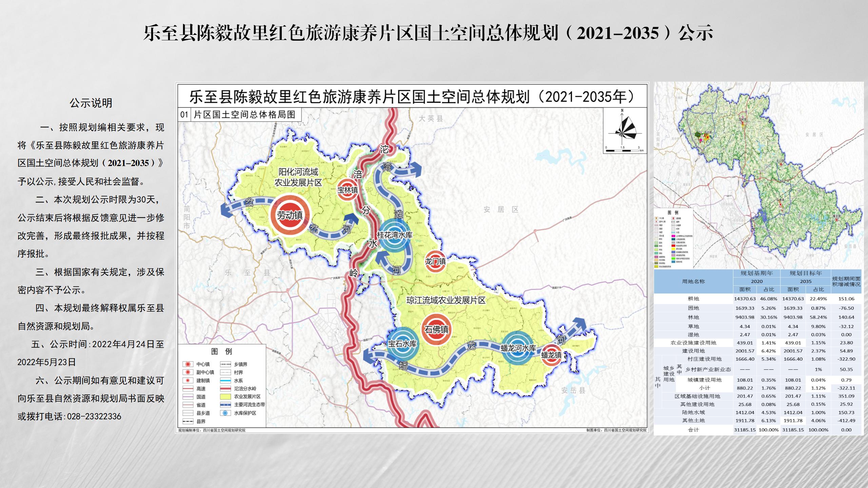
Task: Click the 中心镇 legend symbol
Action: pos(188,364)
